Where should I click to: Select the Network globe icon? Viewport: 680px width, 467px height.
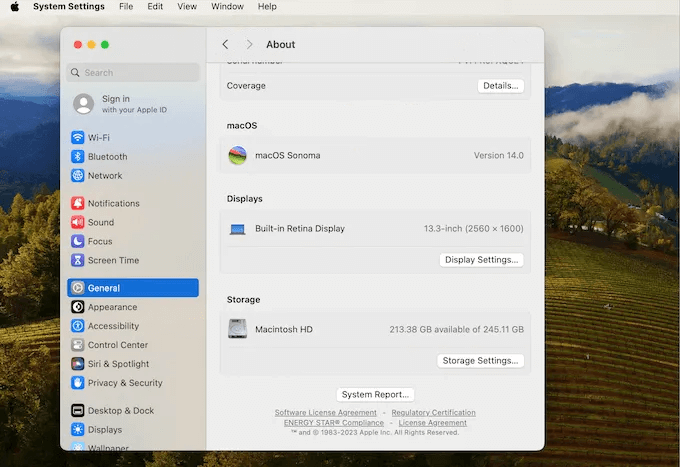pos(78,176)
